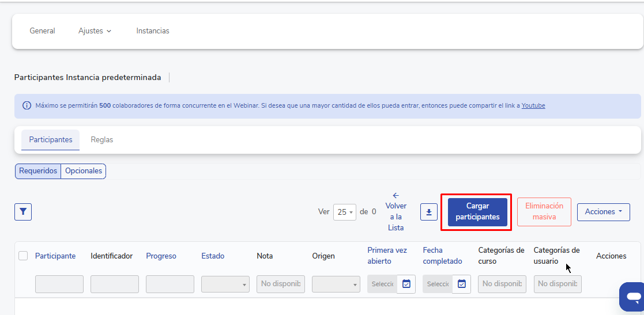Click the download export icon button
Screen dimensions: 644x315
429,212
